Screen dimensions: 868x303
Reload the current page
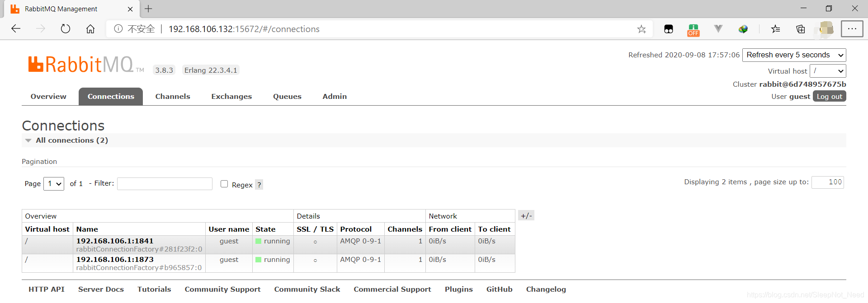[x=66, y=29]
